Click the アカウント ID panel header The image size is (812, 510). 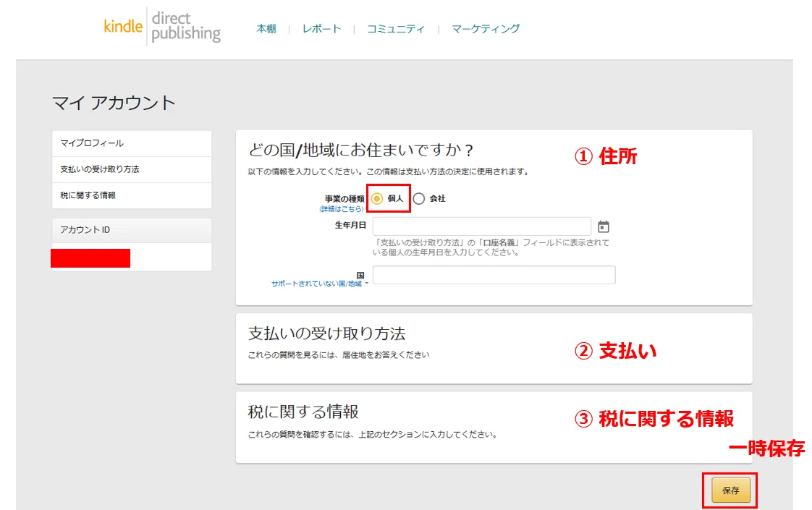point(132,230)
